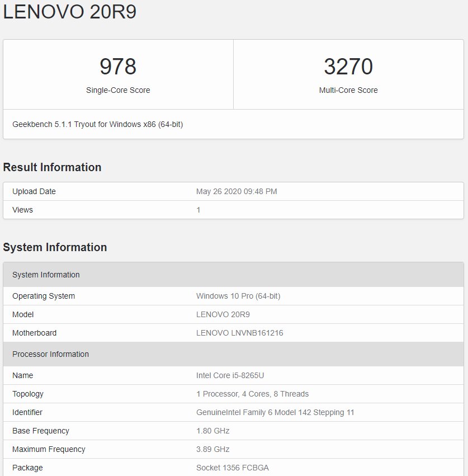This screenshot has height=476, width=468.
Task: Select the multi-core score 3270
Action: [x=348, y=67]
